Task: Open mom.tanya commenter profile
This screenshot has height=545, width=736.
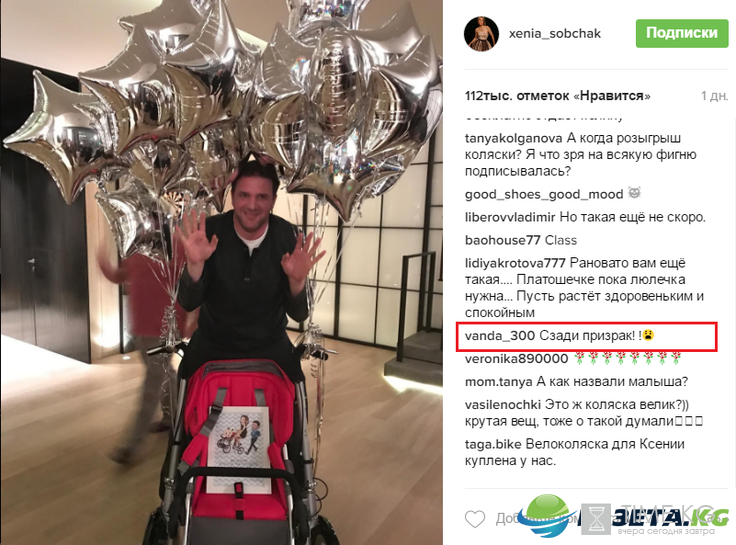Action: pos(498,382)
